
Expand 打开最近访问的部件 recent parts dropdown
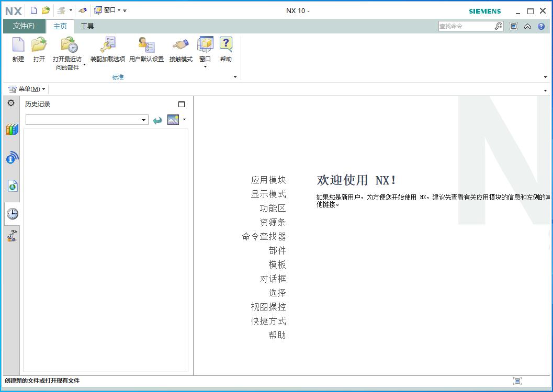pos(84,65)
